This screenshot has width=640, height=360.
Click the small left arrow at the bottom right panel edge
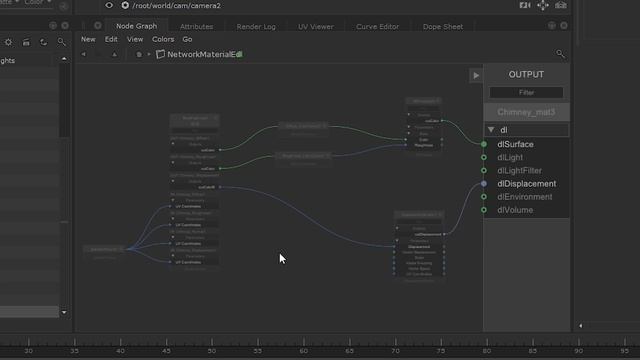pos(581,326)
